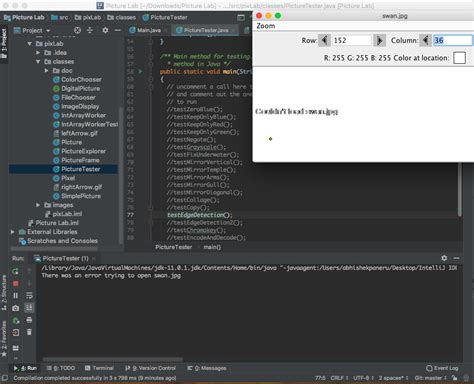Select the pixLab.iml file
This screenshot has width=474, height=384.
pos(67,214)
